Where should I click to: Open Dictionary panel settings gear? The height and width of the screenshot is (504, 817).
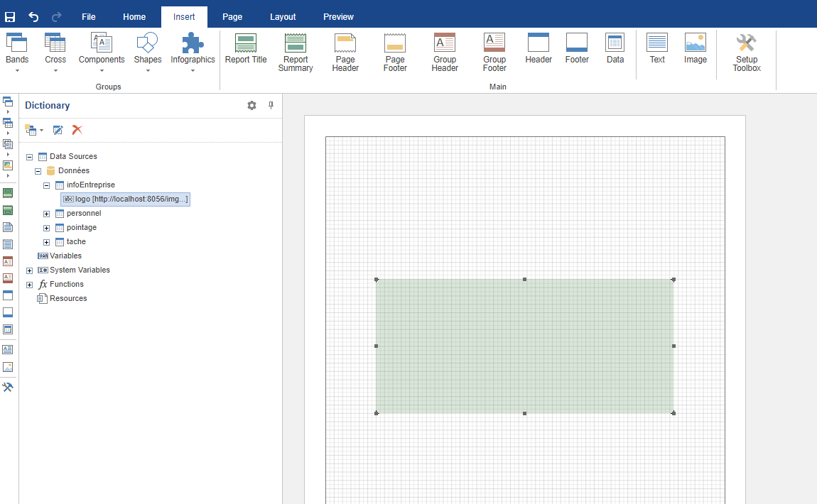click(x=251, y=105)
